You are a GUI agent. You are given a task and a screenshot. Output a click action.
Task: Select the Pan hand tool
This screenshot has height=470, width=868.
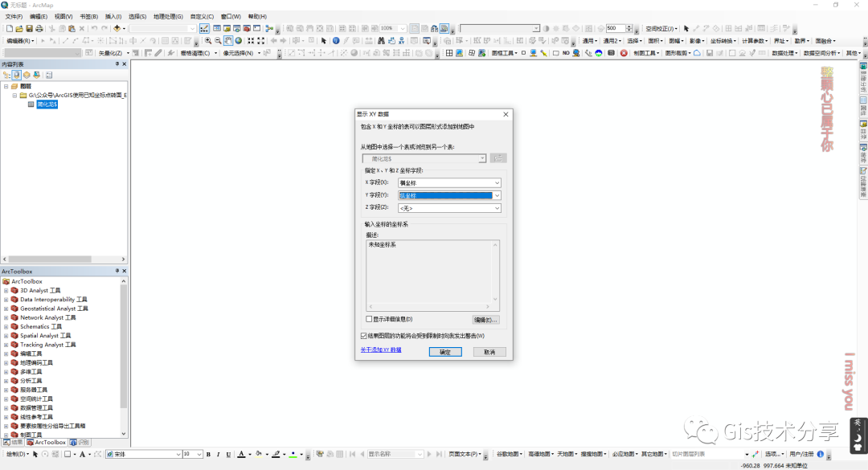click(228, 40)
